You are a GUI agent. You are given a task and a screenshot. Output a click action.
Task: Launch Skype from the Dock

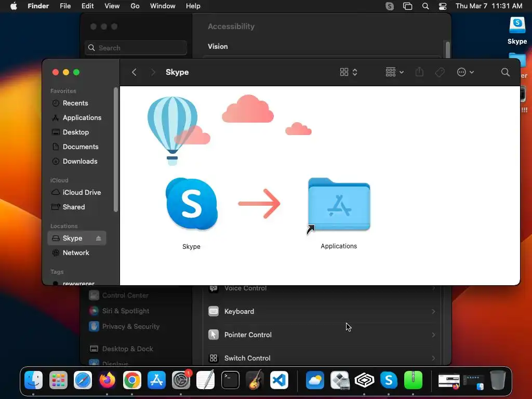coord(389,380)
